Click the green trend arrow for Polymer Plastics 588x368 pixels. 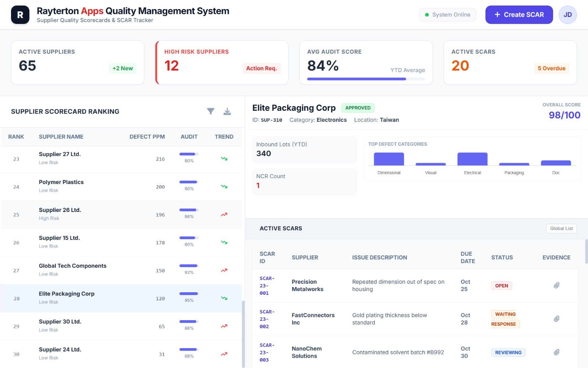tap(224, 186)
